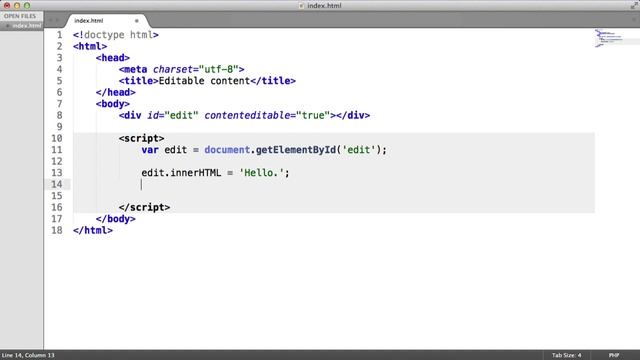Click the index.html document icon in the title bar
Viewport: 640px width, 360px height.
tap(302, 6)
